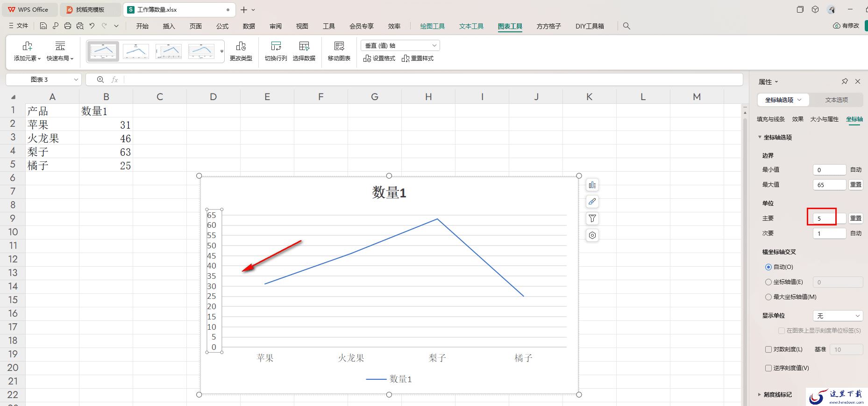Select the first chart style thumbnail
The image size is (868, 406).
(103, 51)
